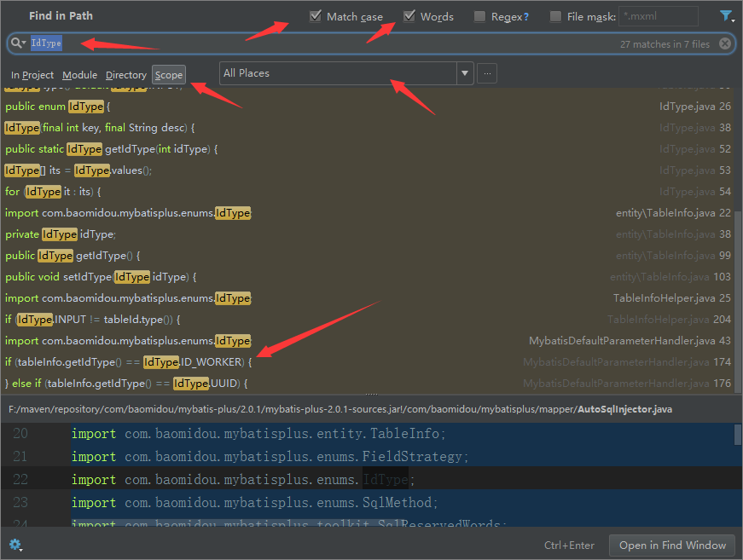Click the ellipsis button beside All Places
The image size is (743, 560).
(486, 73)
